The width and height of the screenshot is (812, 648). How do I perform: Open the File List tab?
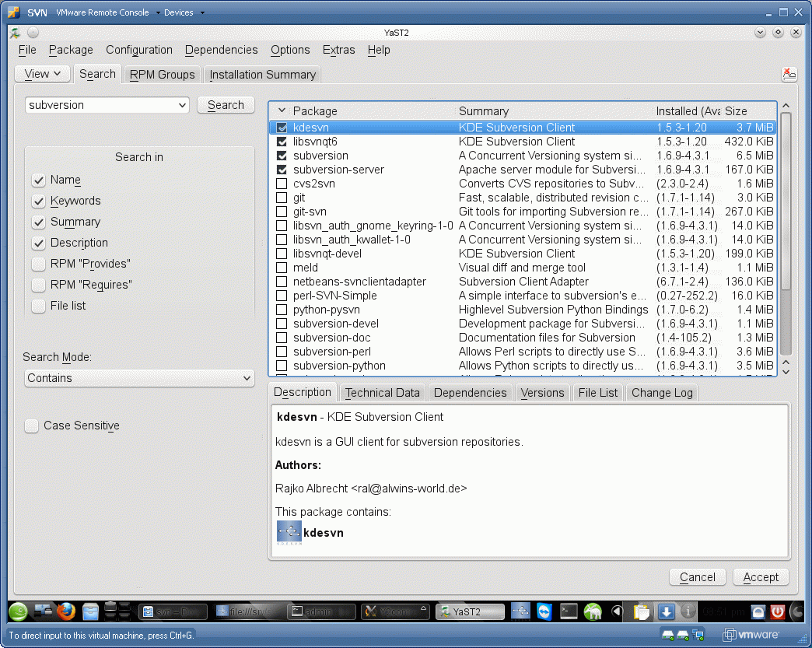point(597,393)
